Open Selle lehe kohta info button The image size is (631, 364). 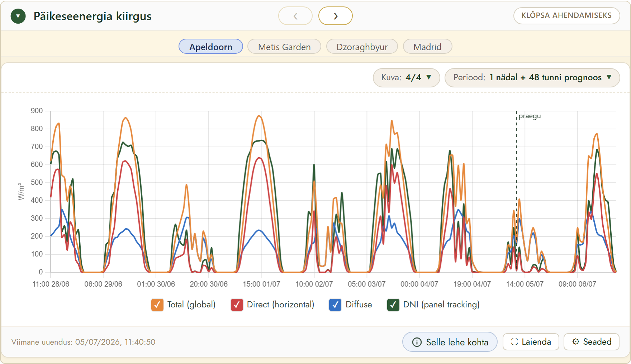(450, 342)
